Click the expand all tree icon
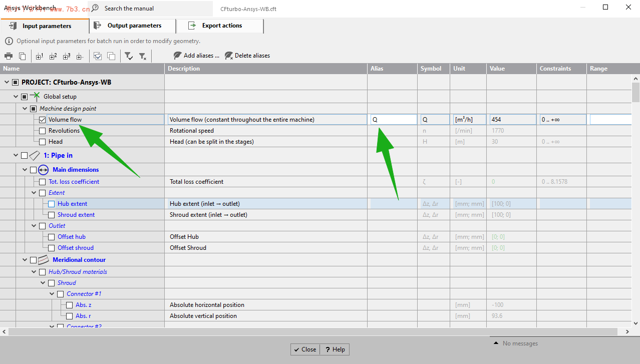640x364 pixels. click(x=79, y=56)
